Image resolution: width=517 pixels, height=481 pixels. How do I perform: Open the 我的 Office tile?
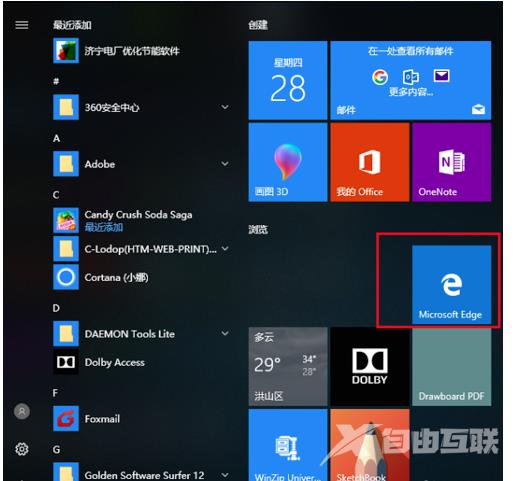pyautogui.click(x=369, y=162)
